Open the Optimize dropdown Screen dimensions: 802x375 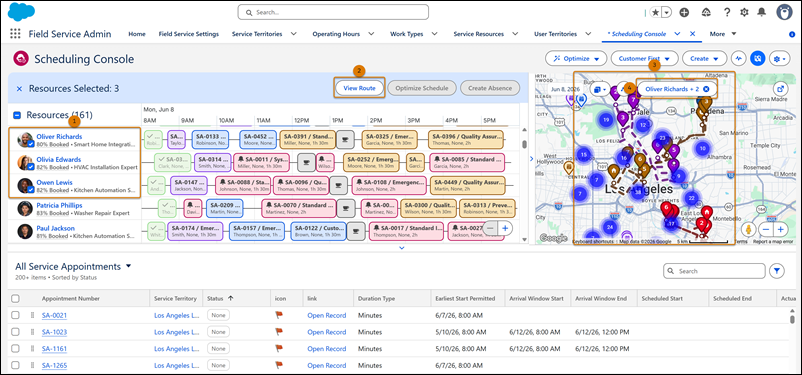coord(576,59)
